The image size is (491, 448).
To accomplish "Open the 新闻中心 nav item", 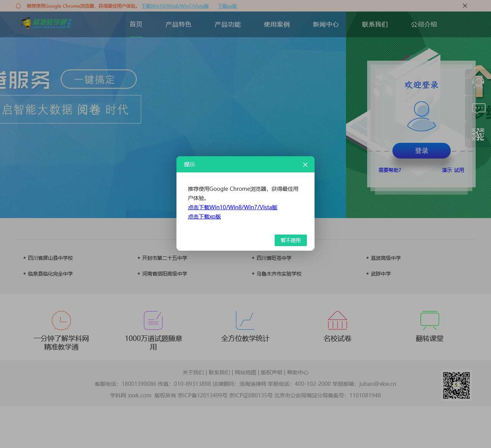I will (x=326, y=24).
